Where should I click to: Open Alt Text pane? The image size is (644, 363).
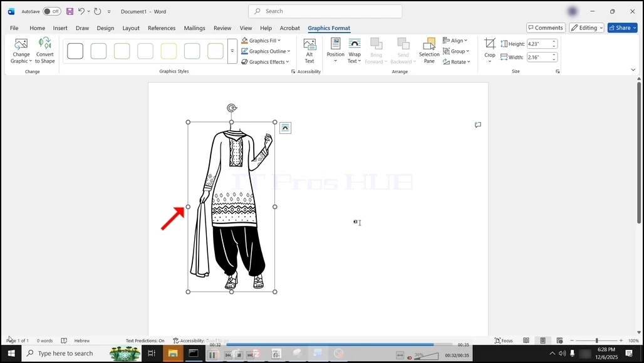[x=309, y=51]
